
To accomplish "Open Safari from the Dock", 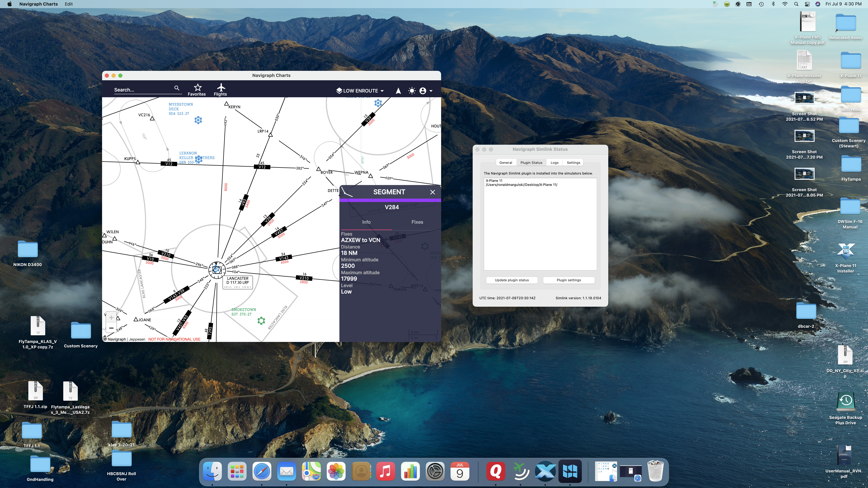I will [x=262, y=471].
